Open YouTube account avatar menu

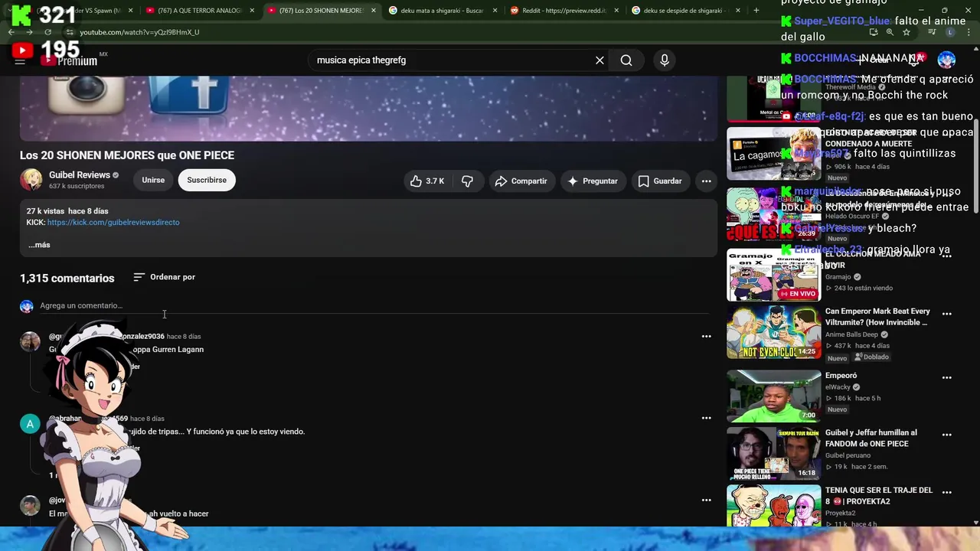click(x=946, y=60)
